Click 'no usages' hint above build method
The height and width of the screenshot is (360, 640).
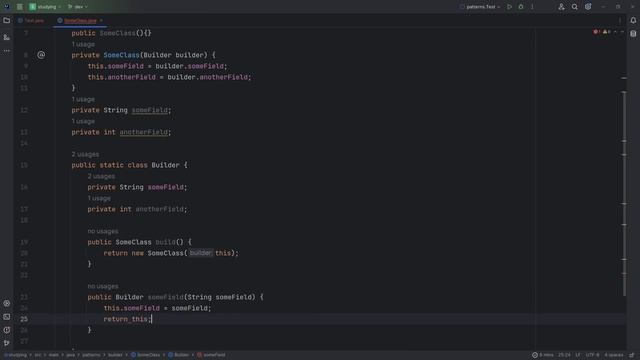103,231
